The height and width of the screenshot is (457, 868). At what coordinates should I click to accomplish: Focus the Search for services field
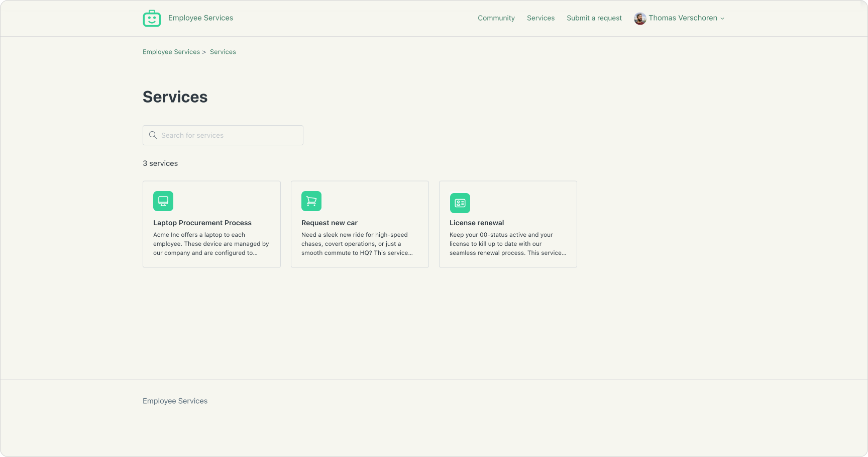[x=229, y=135]
